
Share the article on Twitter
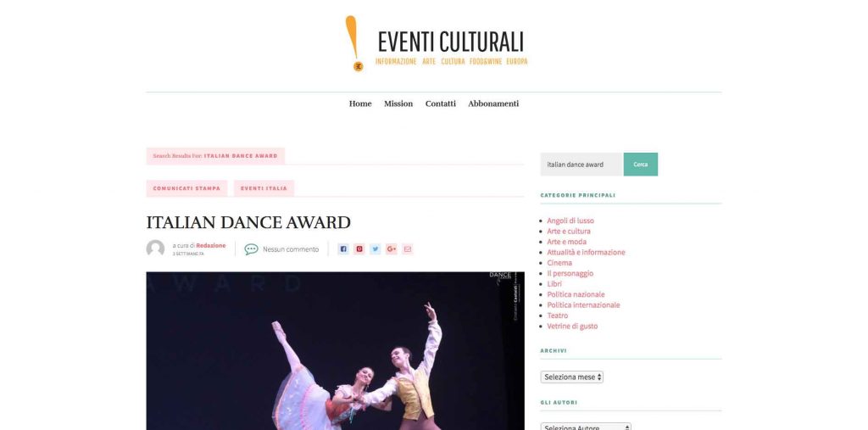[376, 249]
